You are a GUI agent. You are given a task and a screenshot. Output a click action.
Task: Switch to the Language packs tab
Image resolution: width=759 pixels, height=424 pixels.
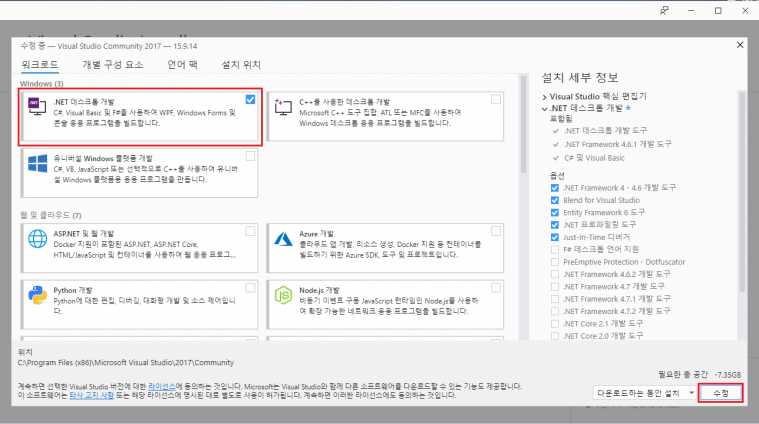182,64
